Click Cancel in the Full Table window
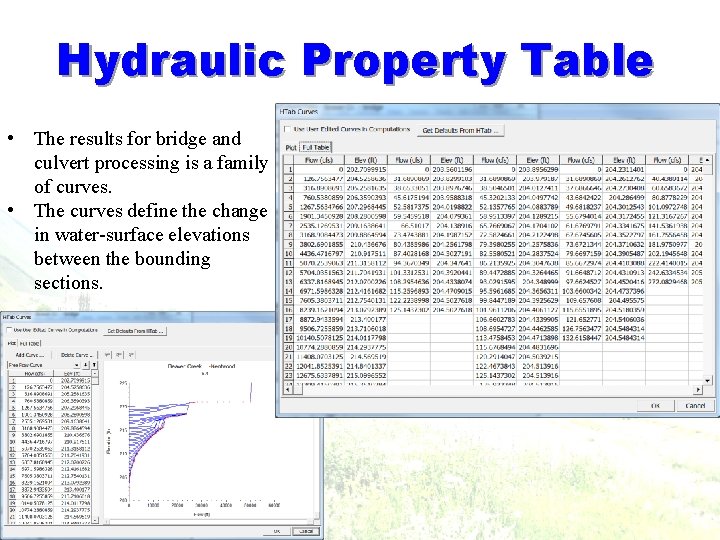Viewport: 720px width, 540px height. click(x=695, y=406)
